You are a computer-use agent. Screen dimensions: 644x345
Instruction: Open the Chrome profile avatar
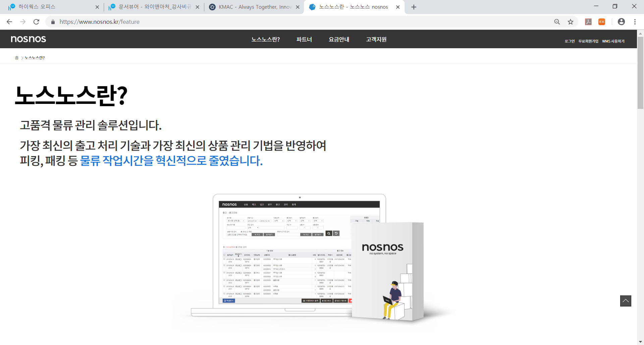coord(621,22)
